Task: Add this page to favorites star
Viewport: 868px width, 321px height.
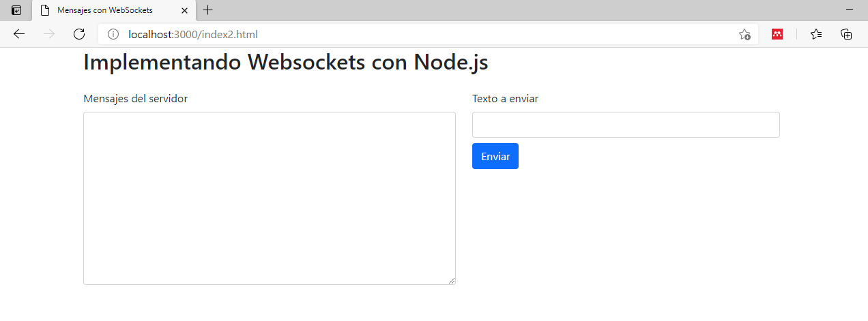Action: coord(744,34)
